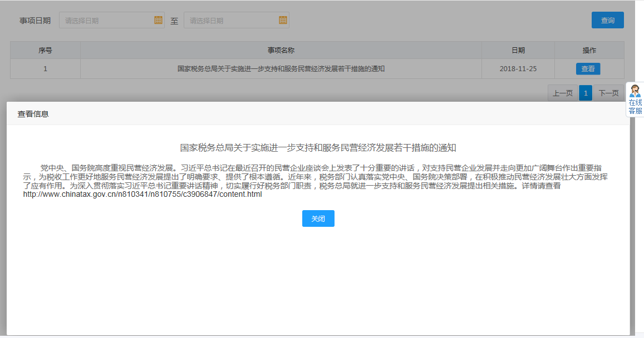This screenshot has width=644, height=338.
Task: Click the 事项名称 column header
Action: [x=281, y=51]
